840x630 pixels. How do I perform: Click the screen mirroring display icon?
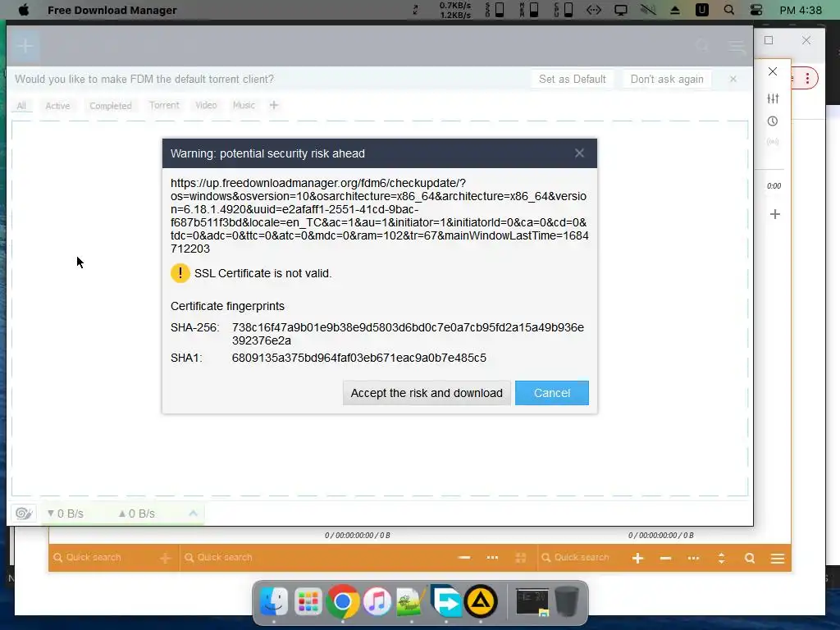621,10
